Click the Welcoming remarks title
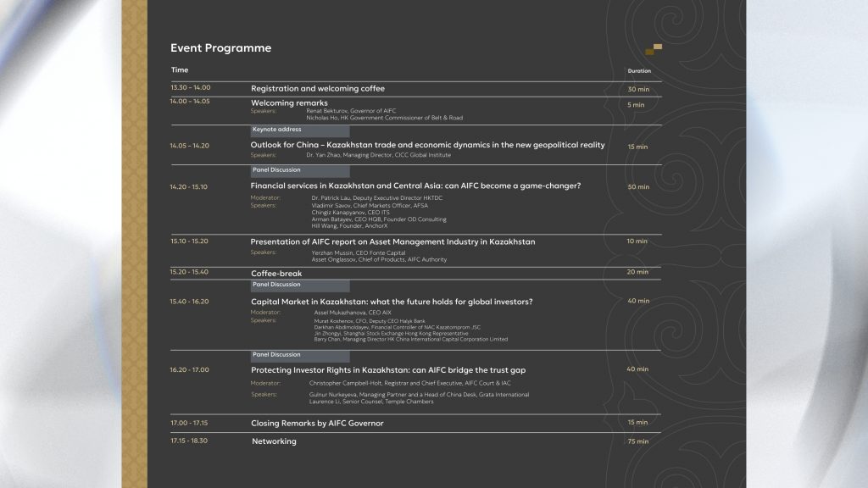This screenshot has width=868, height=488. [x=289, y=103]
